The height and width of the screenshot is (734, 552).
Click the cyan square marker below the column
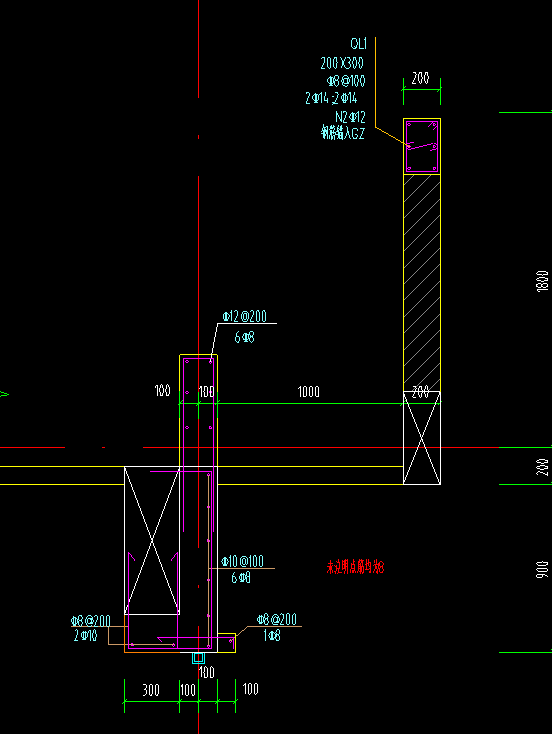199,658
